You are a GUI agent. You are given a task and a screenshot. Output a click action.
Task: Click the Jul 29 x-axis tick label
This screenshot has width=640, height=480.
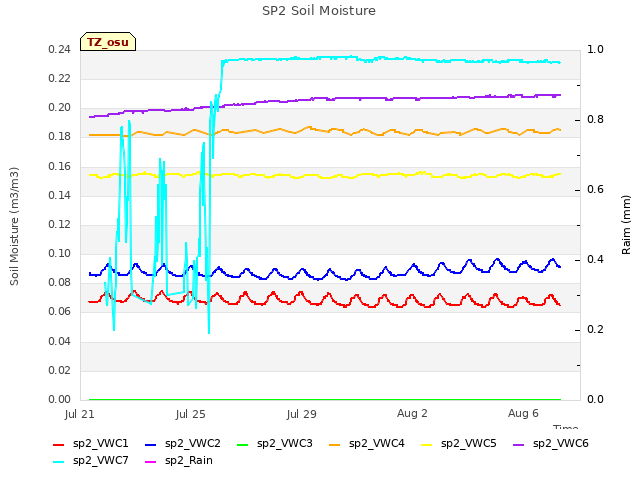coord(302,414)
